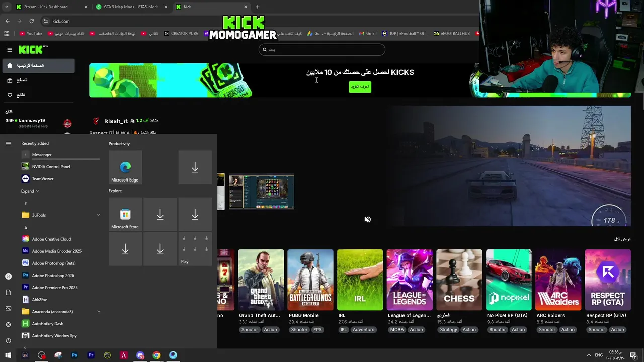Switch to GTA 5 Map Mods tab

tap(131, 7)
